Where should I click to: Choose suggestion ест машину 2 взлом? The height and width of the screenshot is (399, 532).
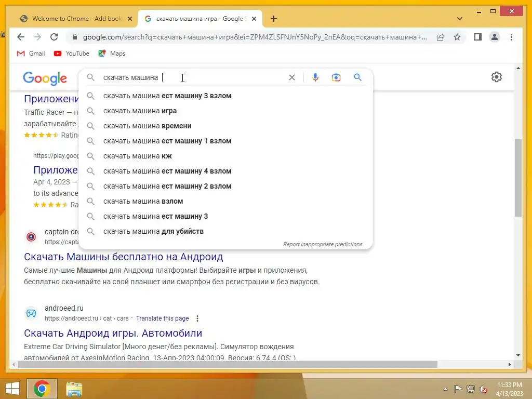coord(225,186)
